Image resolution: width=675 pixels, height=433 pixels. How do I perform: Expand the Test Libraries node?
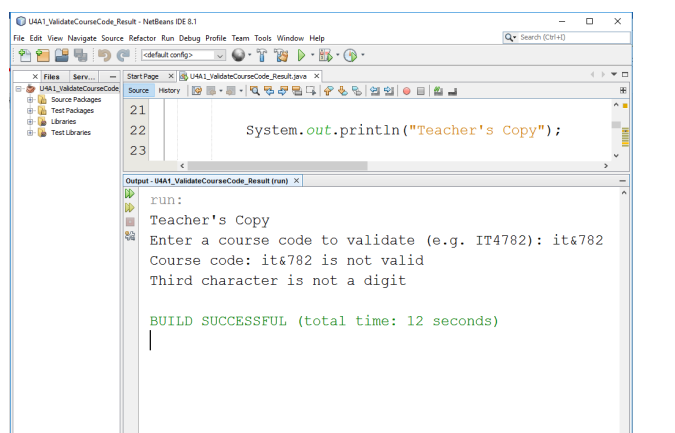pos(30,133)
